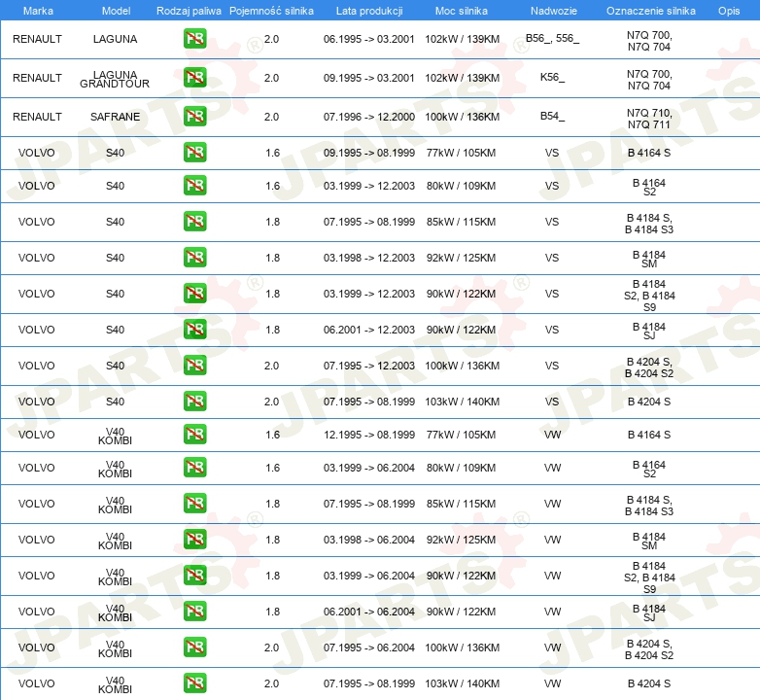Image resolution: width=760 pixels, height=700 pixels.
Task: Click the date range 06.2001 -> 12.2003
Action: click(x=369, y=330)
